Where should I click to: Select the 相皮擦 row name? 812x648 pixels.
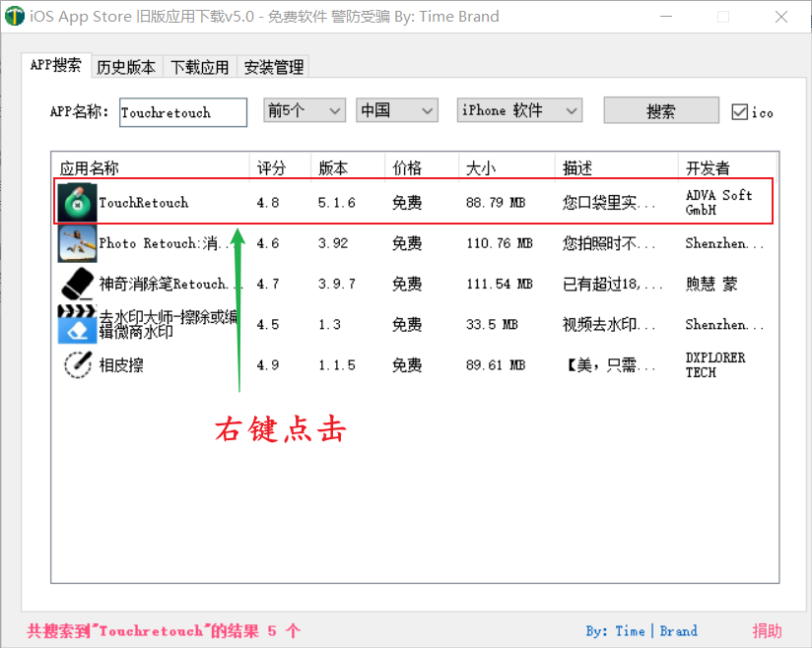pyautogui.click(x=121, y=365)
